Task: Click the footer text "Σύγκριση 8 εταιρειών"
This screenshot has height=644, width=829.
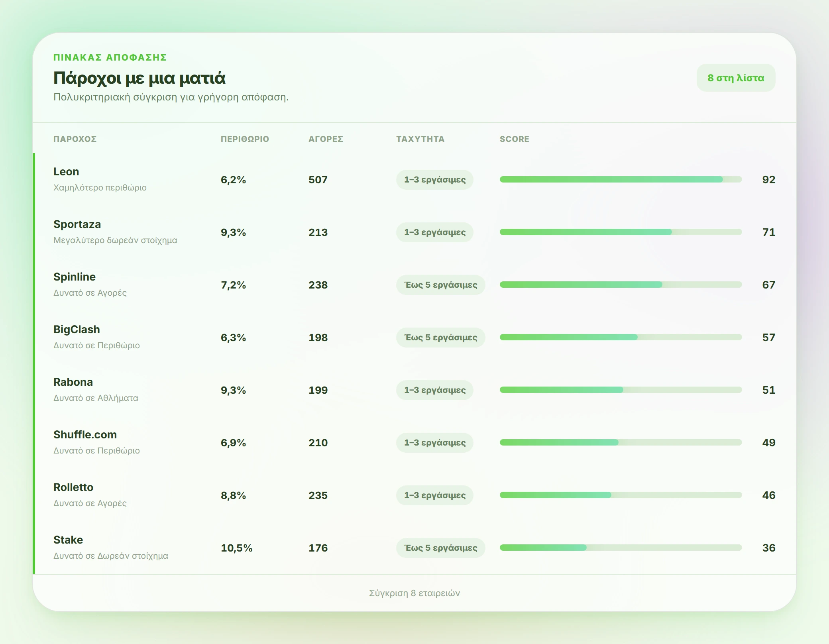Action: pyautogui.click(x=414, y=593)
